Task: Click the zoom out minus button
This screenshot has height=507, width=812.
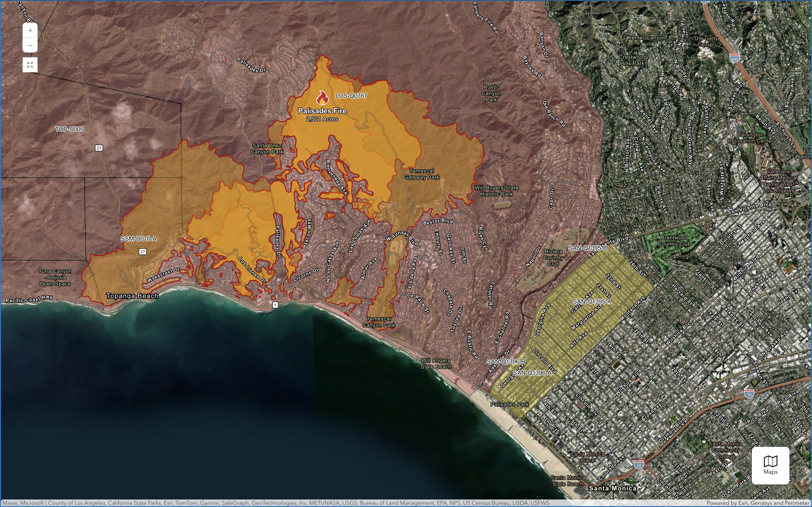Action: click(x=30, y=46)
